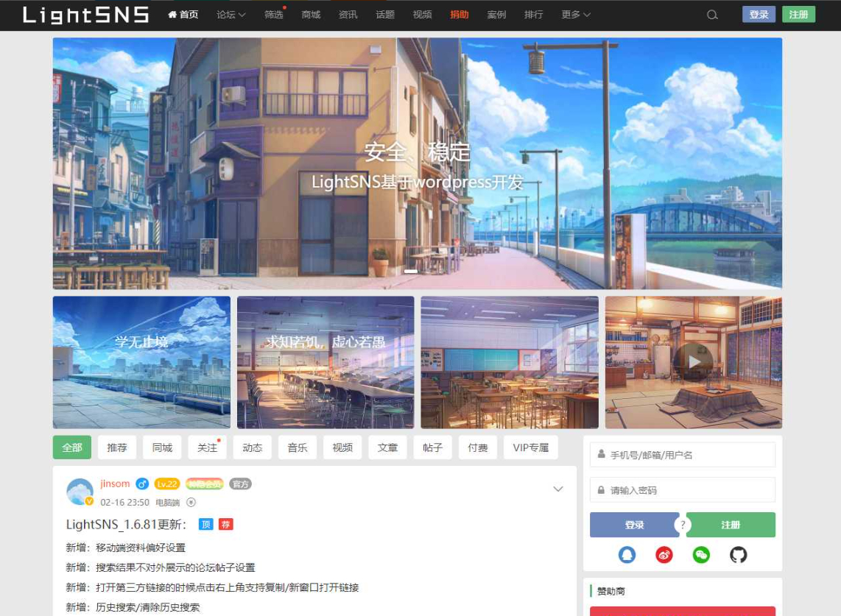841x616 pixels.
Task: Click the 02-16 23:50 timestamp
Action: pos(124,503)
